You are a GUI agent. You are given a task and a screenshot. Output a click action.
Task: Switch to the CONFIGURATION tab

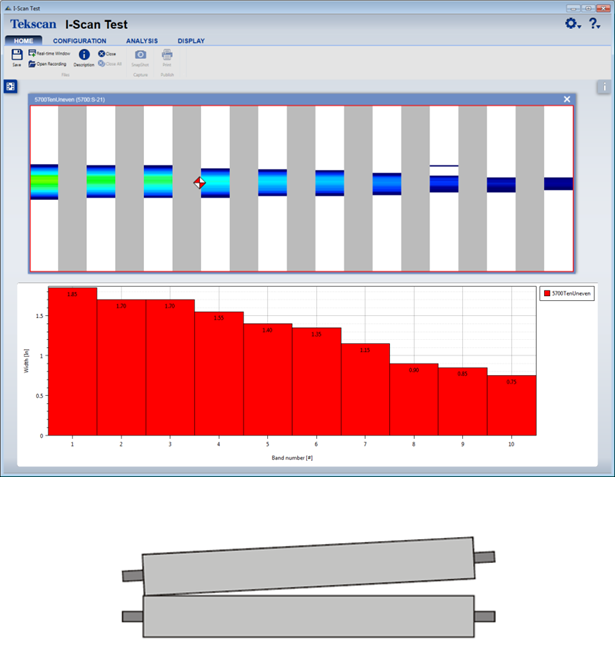coord(80,41)
